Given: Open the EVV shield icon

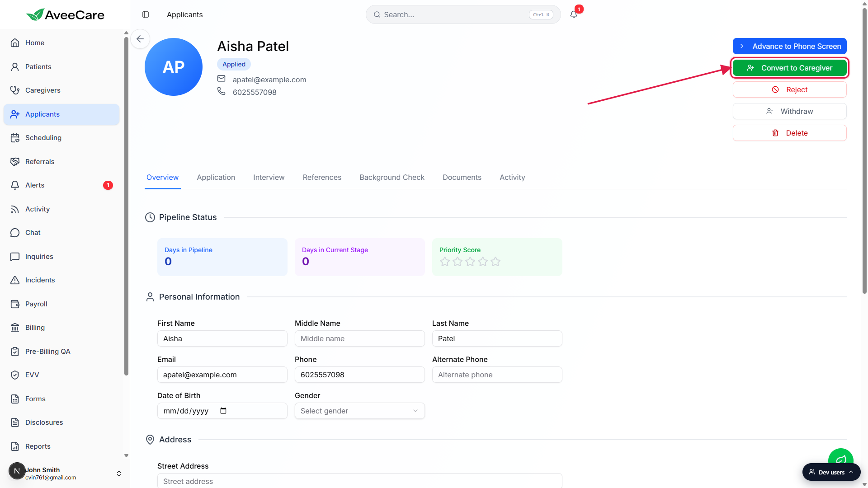Looking at the screenshot, I should click(15, 375).
